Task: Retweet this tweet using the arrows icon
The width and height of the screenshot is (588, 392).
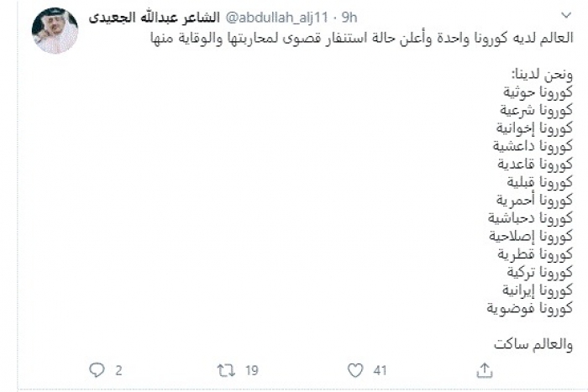Action: pos(226,369)
